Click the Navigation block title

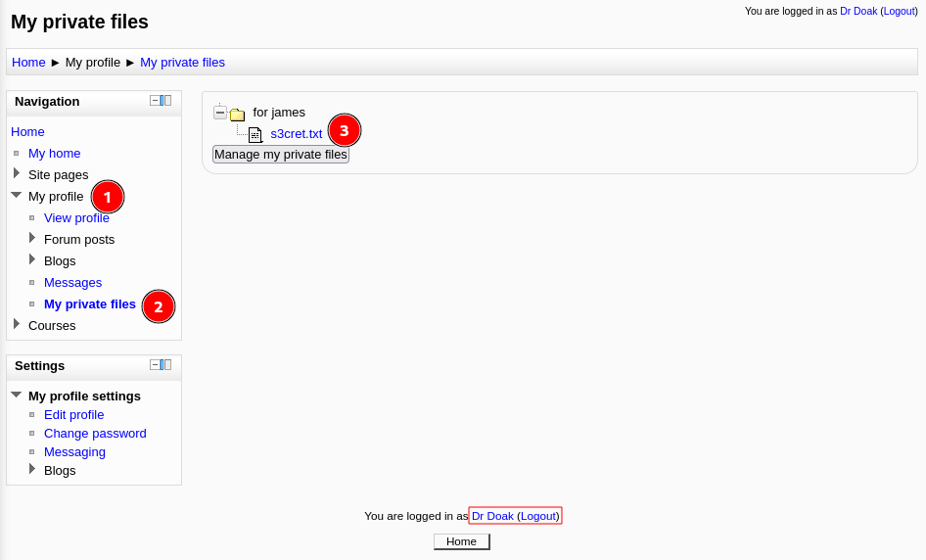click(x=47, y=102)
